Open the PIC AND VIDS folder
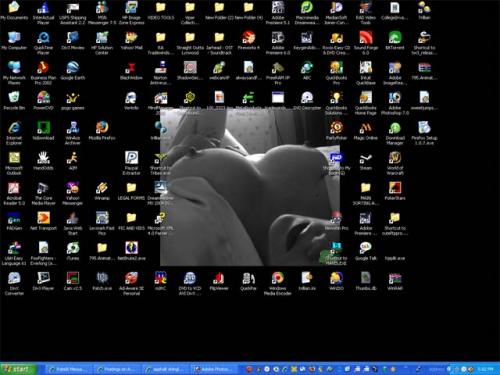The image size is (500, 375). [x=131, y=221]
